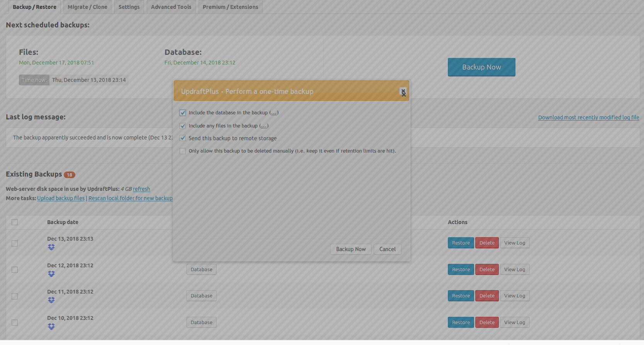Delete the Dec 13, 2018 backup
This screenshot has height=345, width=644.
(x=487, y=243)
